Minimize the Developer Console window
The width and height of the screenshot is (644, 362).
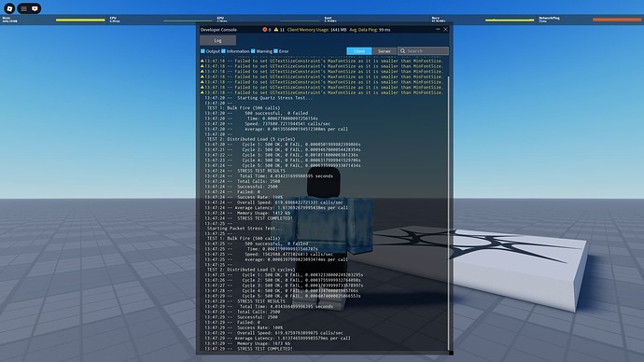438,30
